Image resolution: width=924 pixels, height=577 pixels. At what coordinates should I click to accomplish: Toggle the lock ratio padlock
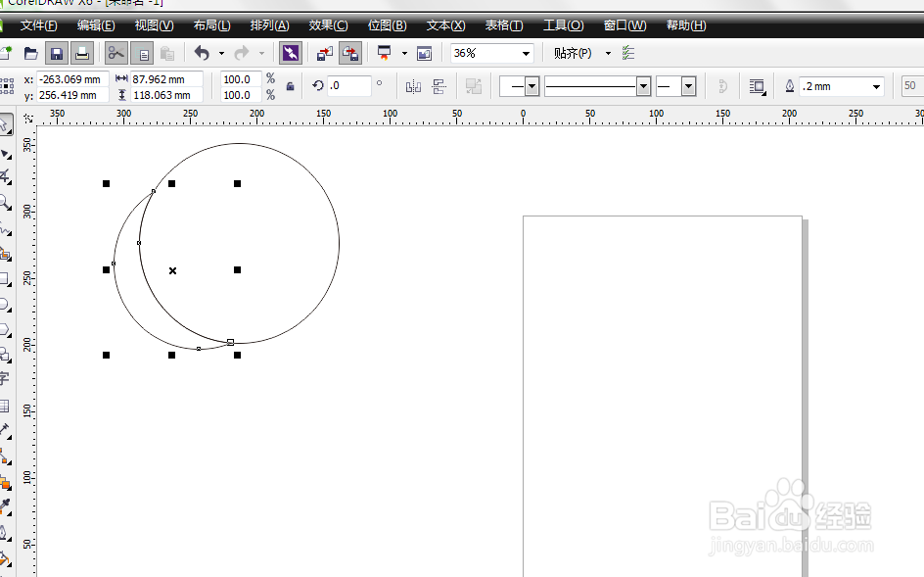290,87
